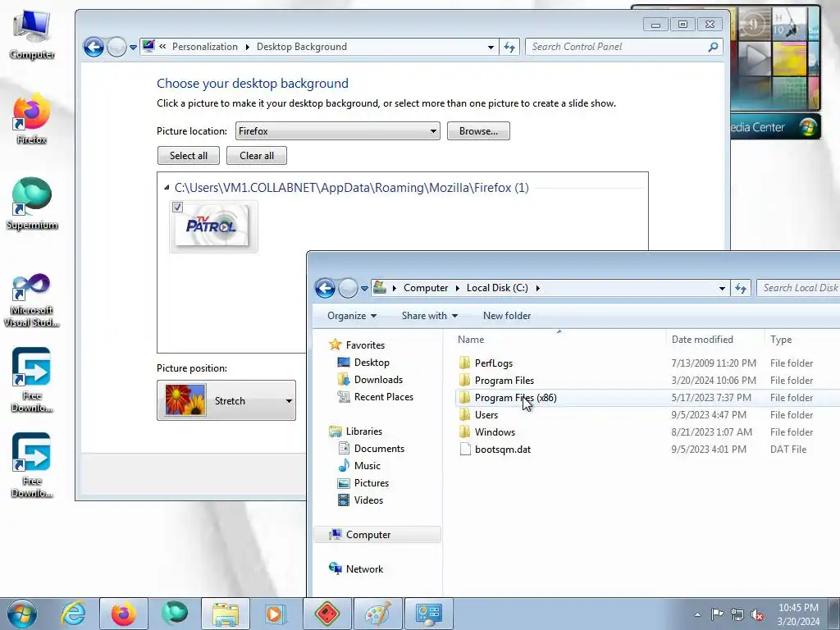This screenshot has height=630, width=840.
Task: Sort by the Type column header
Action: point(802,340)
